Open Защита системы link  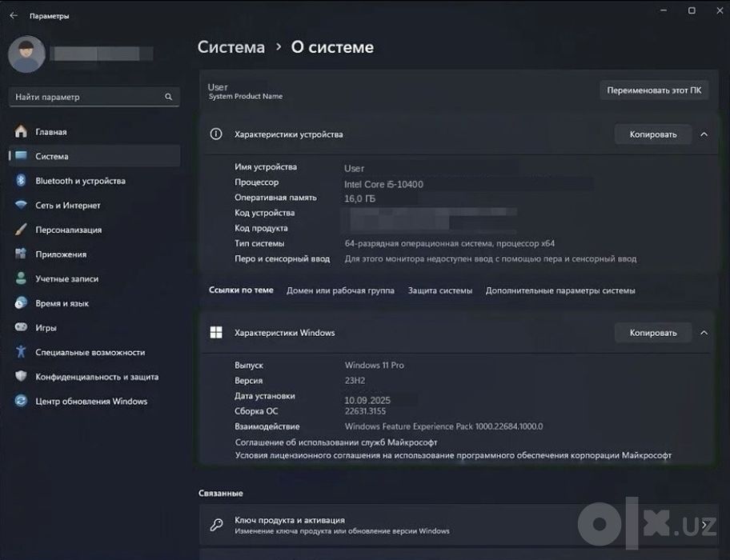click(440, 290)
